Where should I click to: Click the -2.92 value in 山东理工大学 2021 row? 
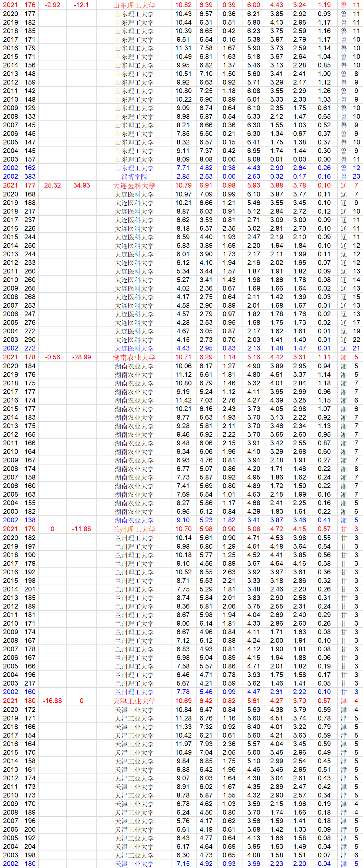pos(52,5)
